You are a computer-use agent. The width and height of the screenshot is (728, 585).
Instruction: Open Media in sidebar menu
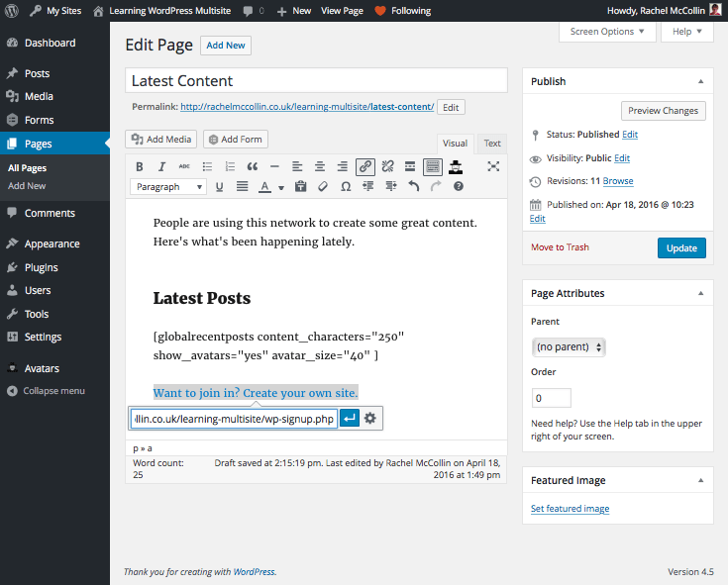pos(54,96)
